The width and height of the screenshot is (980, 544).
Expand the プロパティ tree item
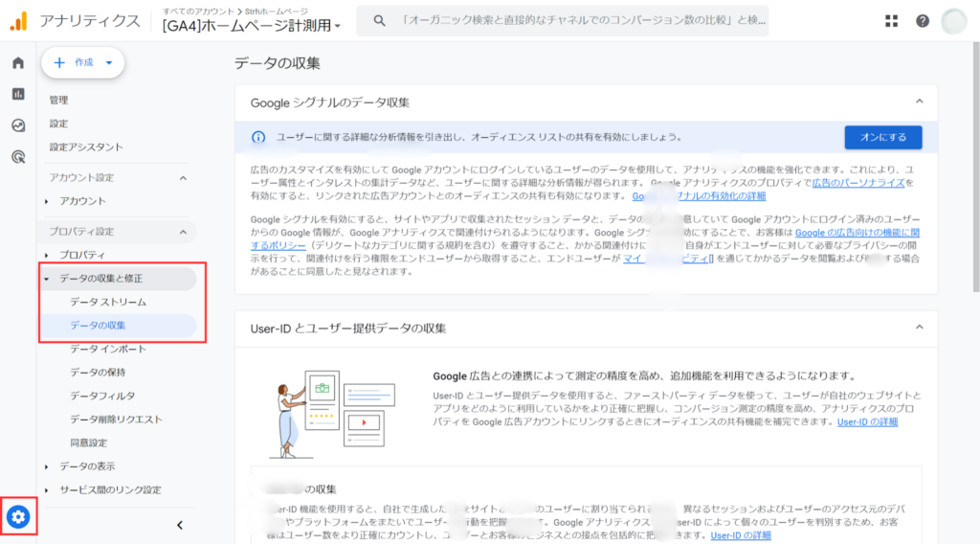click(x=47, y=255)
